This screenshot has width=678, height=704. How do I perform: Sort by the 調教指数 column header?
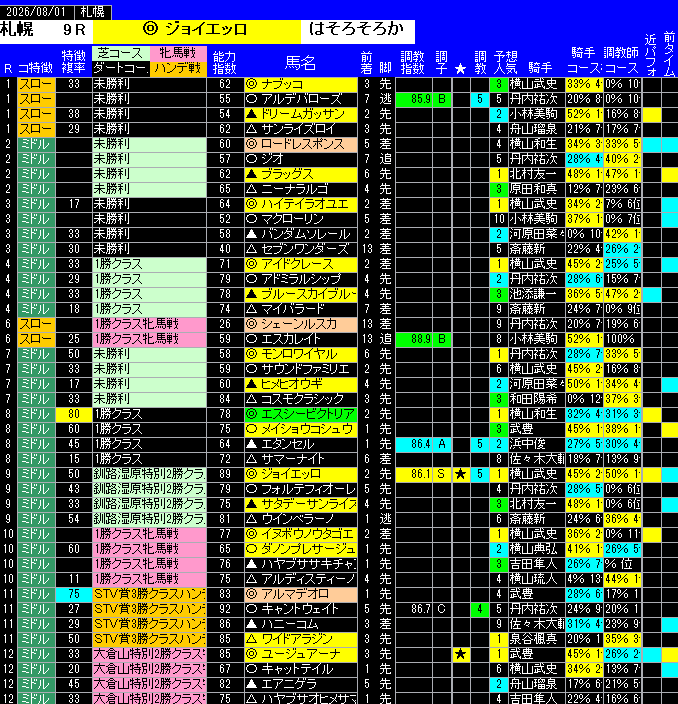click(412, 62)
